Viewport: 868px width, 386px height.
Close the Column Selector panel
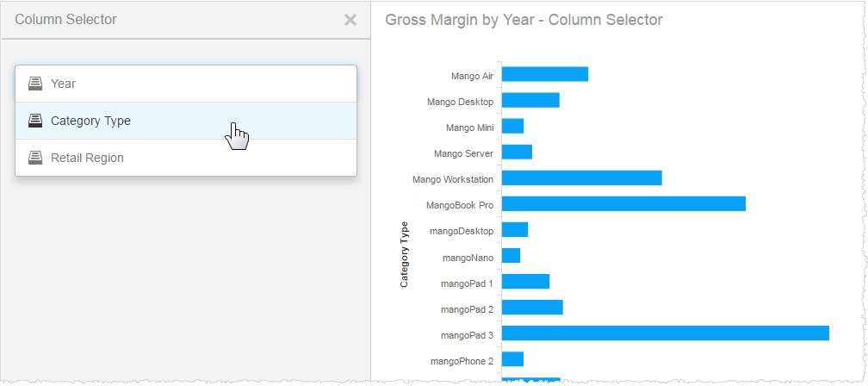[x=350, y=20]
